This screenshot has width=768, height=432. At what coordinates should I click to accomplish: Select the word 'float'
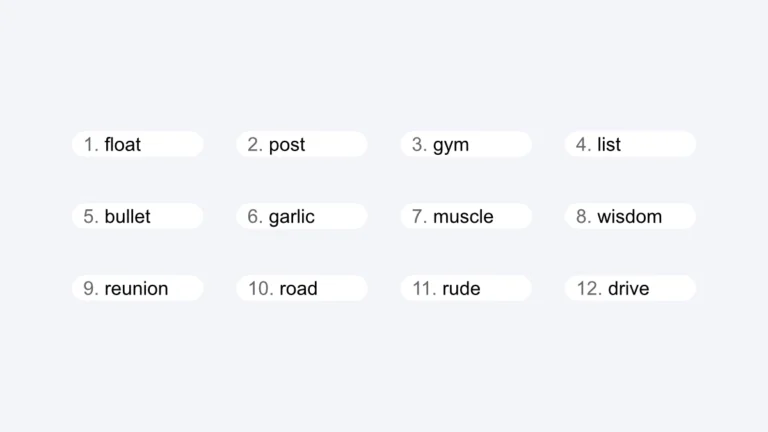[x=123, y=145]
